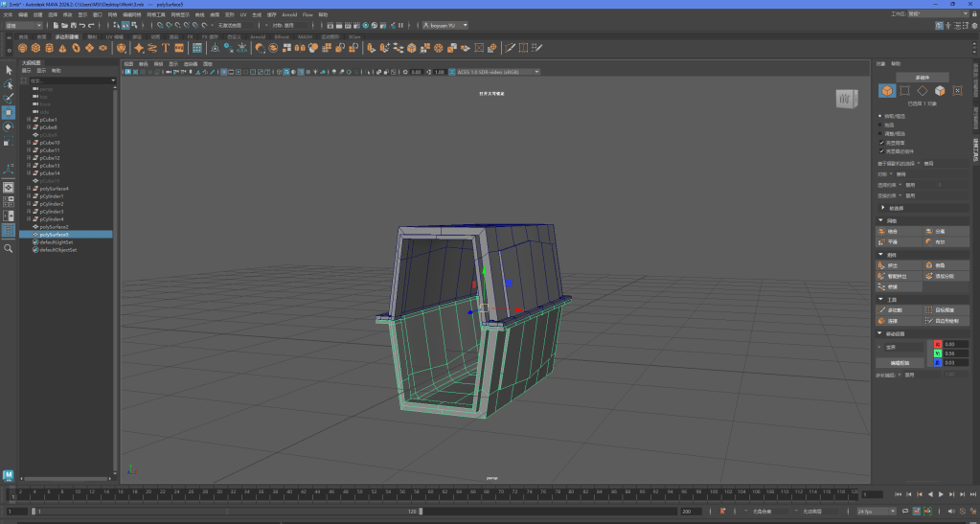Click the red X axis swatch
980x524 pixels.
click(x=938, y=344)
